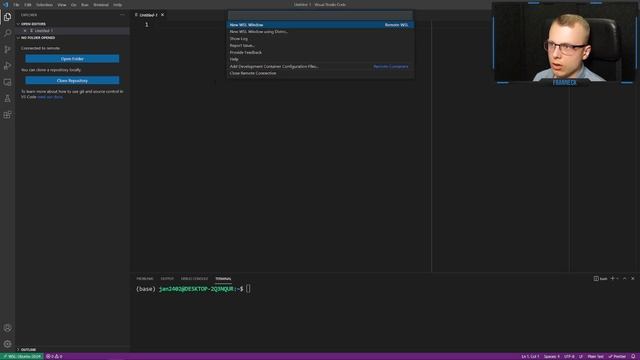The image size is (640, 360).
Task: Click the Ln 1, Col 1 status item
Action: point(530,356)
